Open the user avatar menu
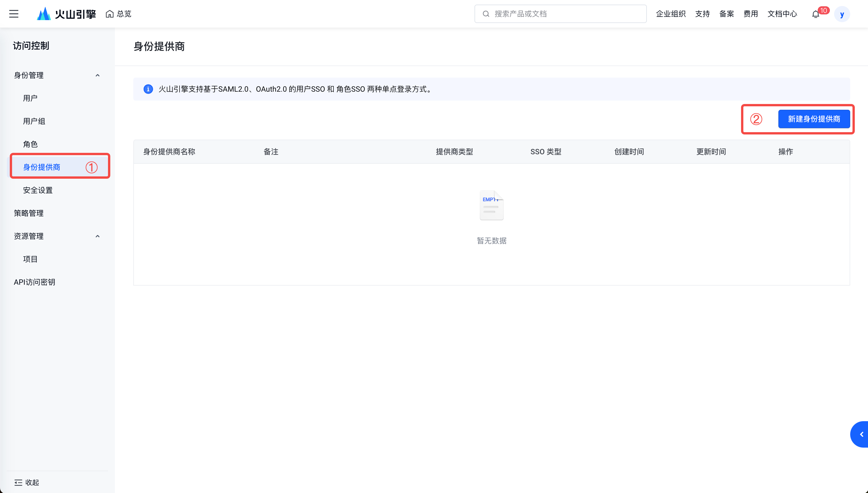 (842, 14)
